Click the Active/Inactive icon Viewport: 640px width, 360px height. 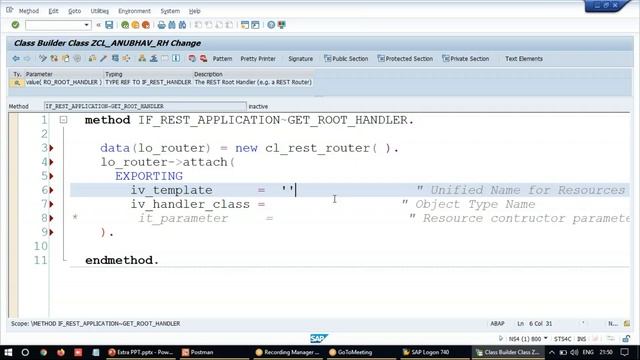coord(54,59)
